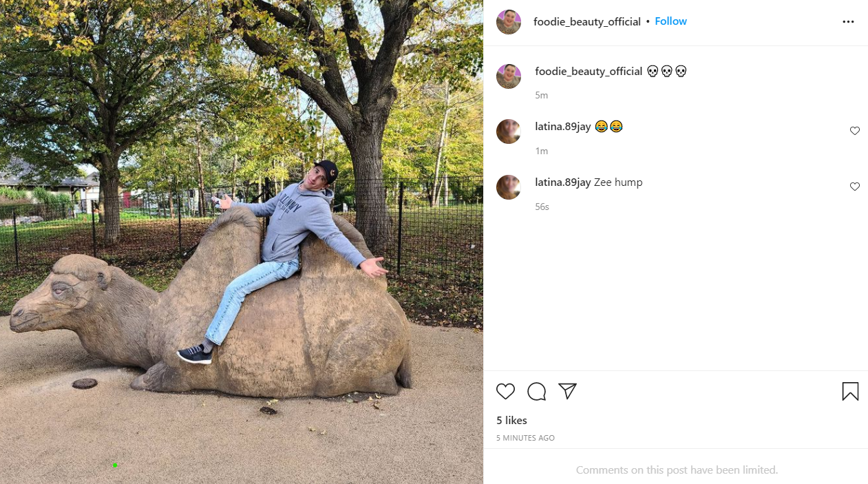Viewport: 868px width, 484px height.
Task: Open avatar beside the "Zee hump" comment
Action: [509, 187]
